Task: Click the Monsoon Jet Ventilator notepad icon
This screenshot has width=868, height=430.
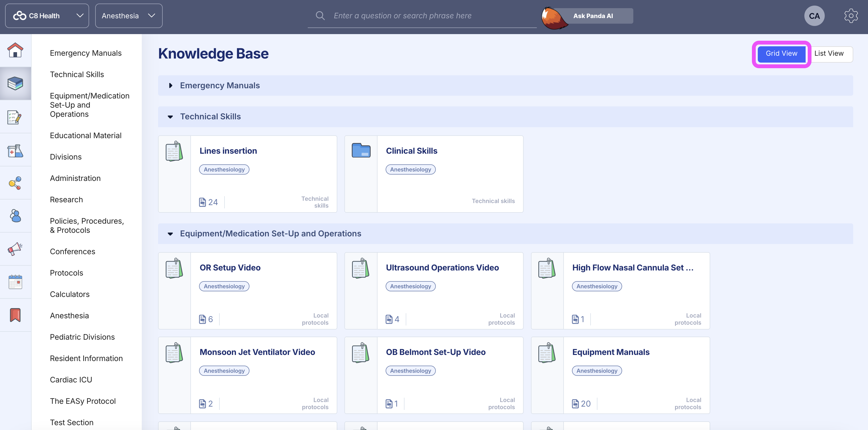Action: click(x=174, y=353)
